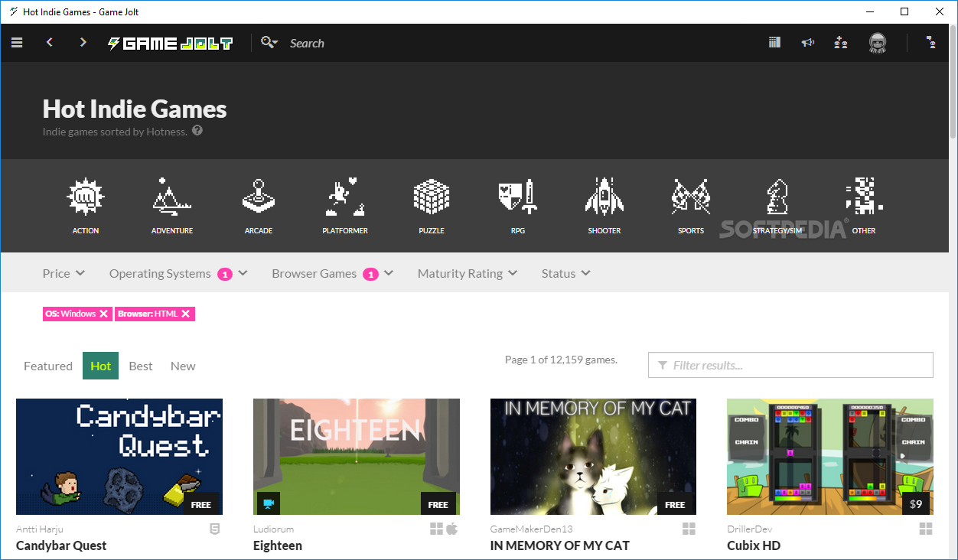This screenshot has height=560, width=958.
Task: Switch to the Hot tab
Action: pos(101,366)
